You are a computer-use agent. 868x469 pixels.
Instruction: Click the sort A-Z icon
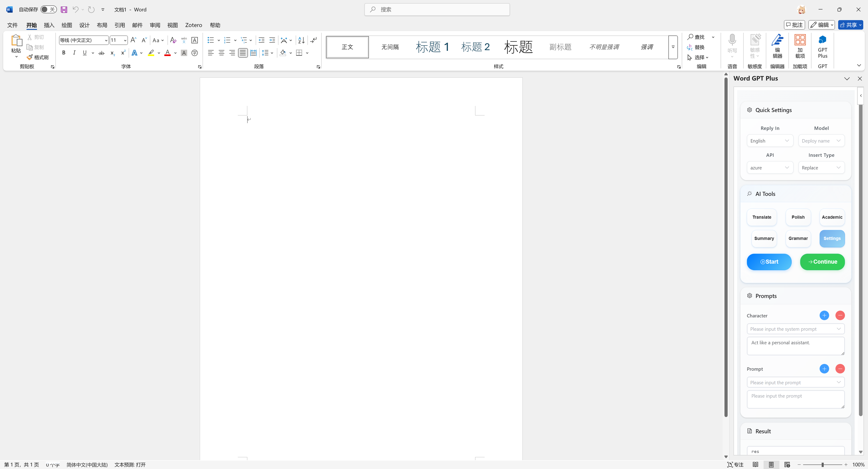click(301, 40)
